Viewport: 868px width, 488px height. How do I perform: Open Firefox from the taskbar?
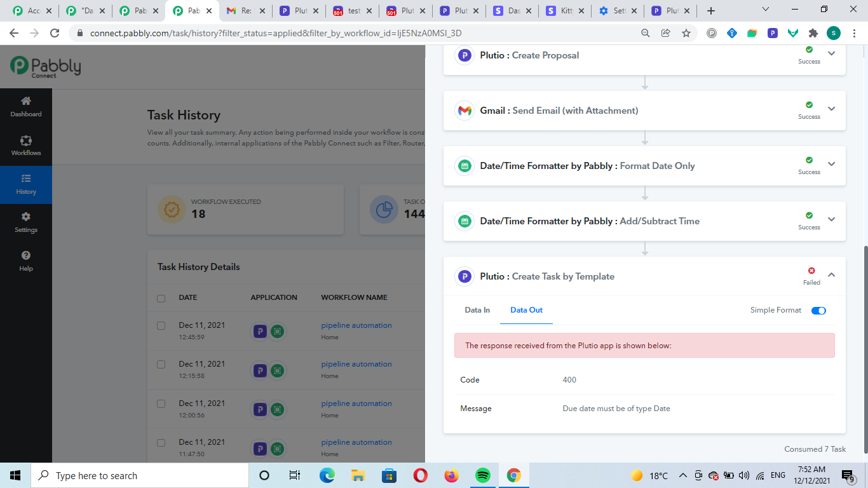(452, 475)
